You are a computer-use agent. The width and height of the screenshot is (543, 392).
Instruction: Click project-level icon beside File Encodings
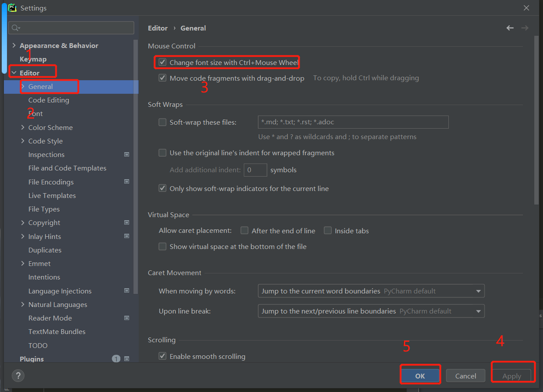coord(126,182)
